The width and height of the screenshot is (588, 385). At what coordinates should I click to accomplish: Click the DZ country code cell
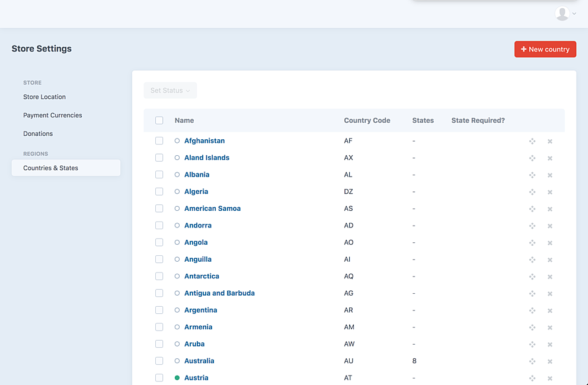(x=349, y=191)
